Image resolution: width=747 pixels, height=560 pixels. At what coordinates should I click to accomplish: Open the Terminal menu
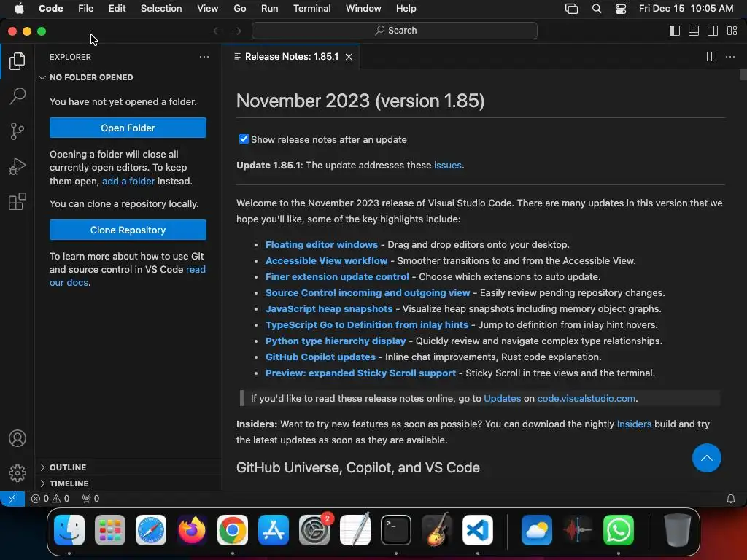312,9
